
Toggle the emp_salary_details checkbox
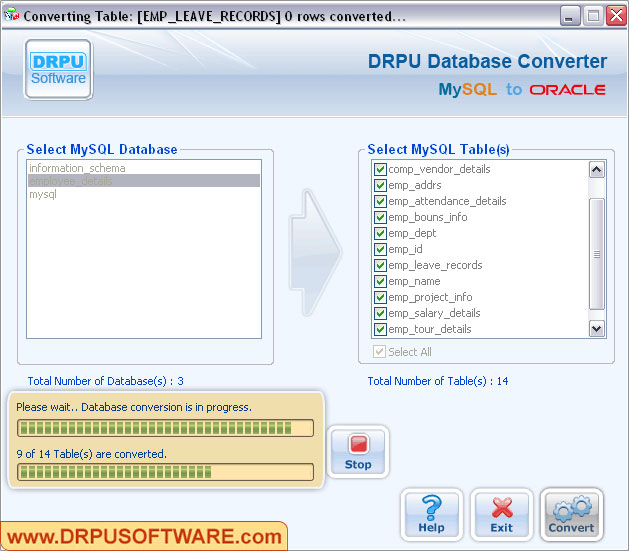[380, 313]
